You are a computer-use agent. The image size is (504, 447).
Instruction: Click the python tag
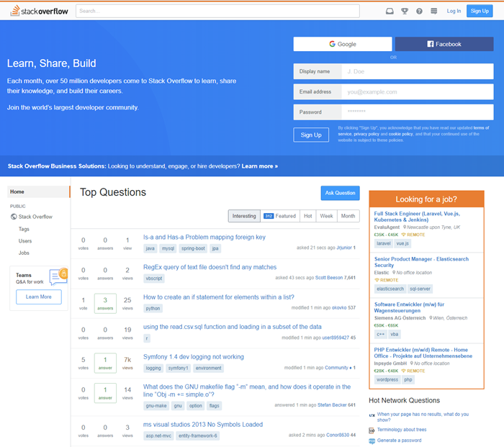tap(153, 309)
